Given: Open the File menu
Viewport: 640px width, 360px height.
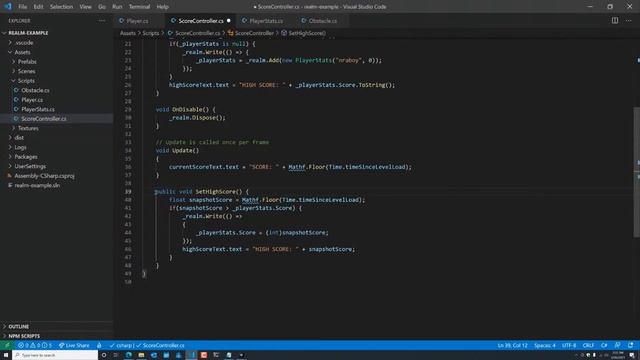Looking at the screenshot, I should tap(22, 7).
